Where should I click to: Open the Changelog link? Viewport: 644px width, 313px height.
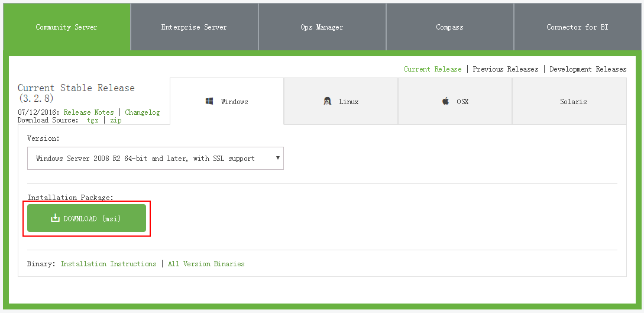click(143, 112)
